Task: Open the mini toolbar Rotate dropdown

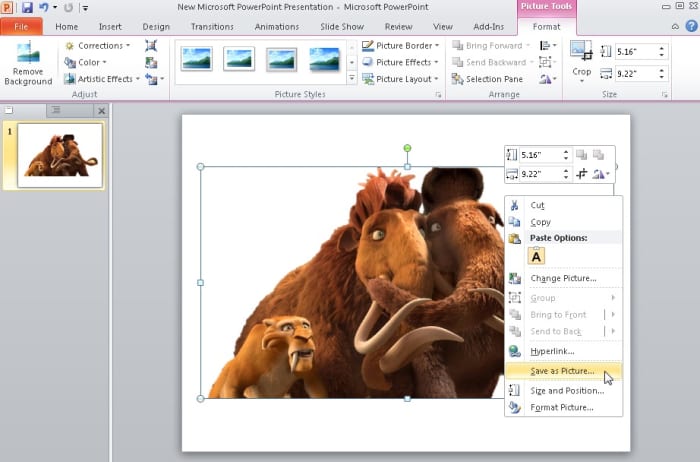Action: point(600,174)
